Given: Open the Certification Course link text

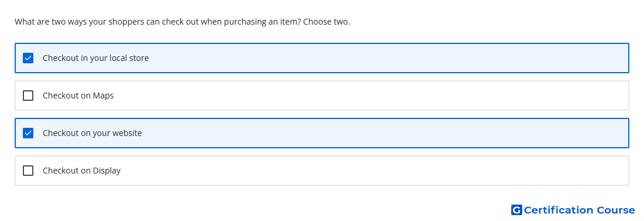Looking at the screenshot, I should tap(579, 210).
